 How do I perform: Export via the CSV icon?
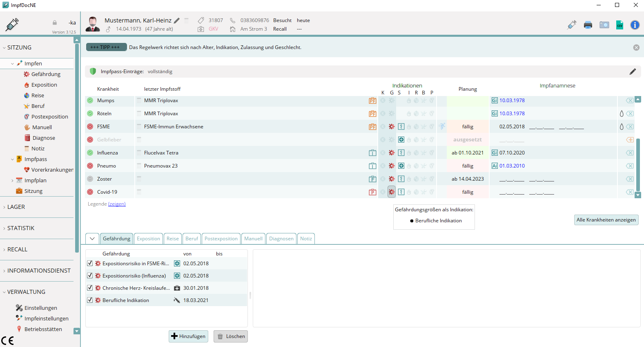point(620,25)
